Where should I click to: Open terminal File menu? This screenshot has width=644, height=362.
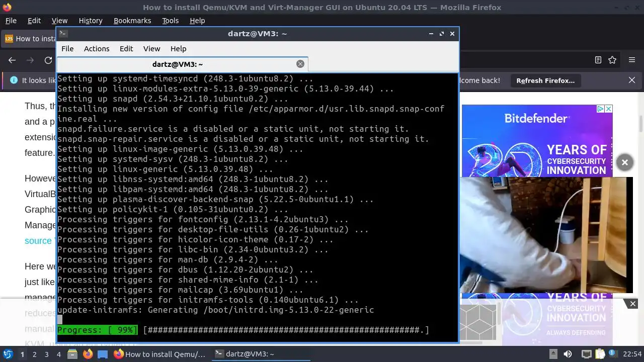click(x=67, y=49)
